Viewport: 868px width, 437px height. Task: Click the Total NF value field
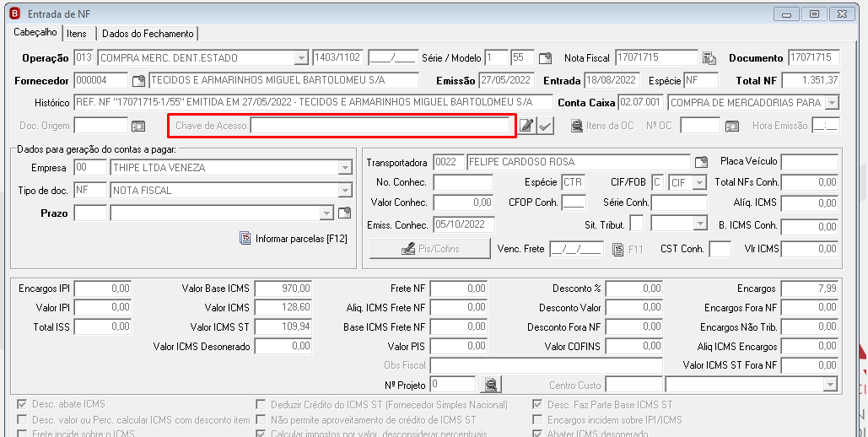(x=811, y=81)
